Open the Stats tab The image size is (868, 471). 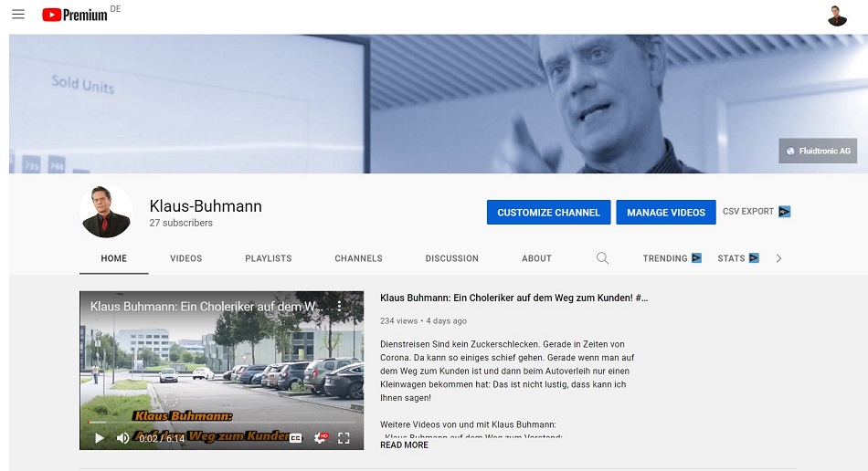pos(738,258)
